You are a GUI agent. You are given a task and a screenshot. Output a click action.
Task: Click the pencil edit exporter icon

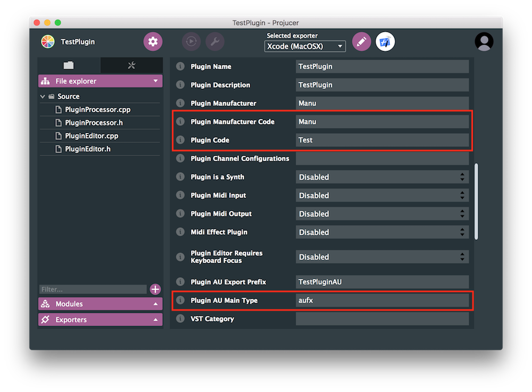point(362,41)
